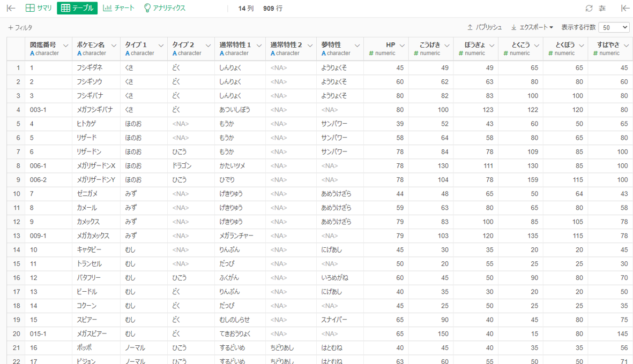The image size is (633, 364).
Task: Click numeric type icon under HP
Action: pos(371,53)
